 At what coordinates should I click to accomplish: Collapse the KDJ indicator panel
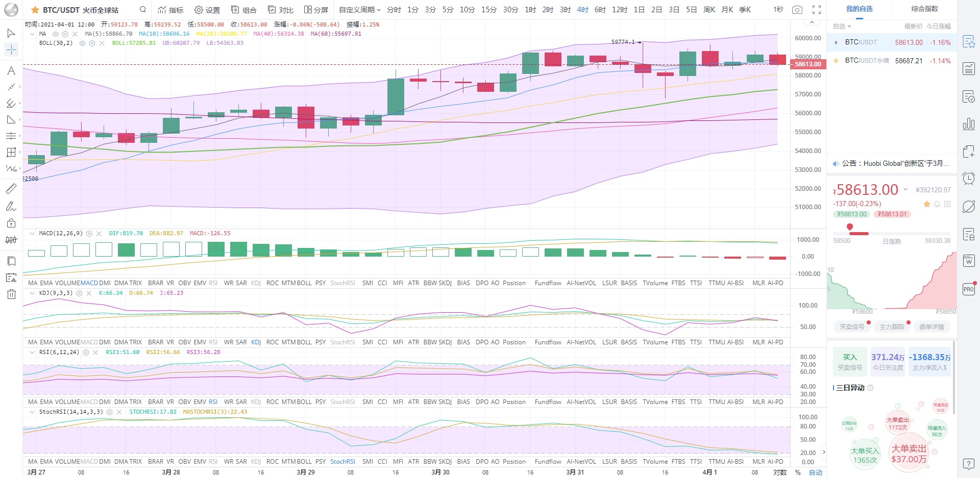point(32,293)
